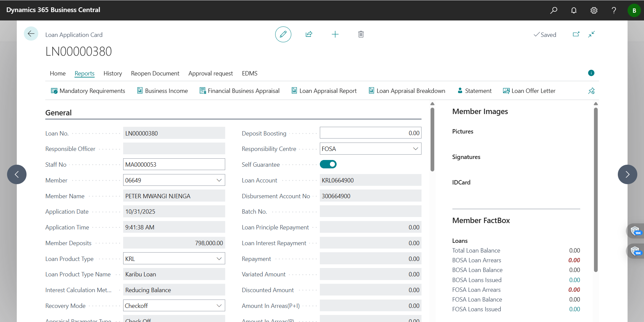Screen dimensions: 644x322
Task: Go back using the back arrow
Action: (31, 34)
